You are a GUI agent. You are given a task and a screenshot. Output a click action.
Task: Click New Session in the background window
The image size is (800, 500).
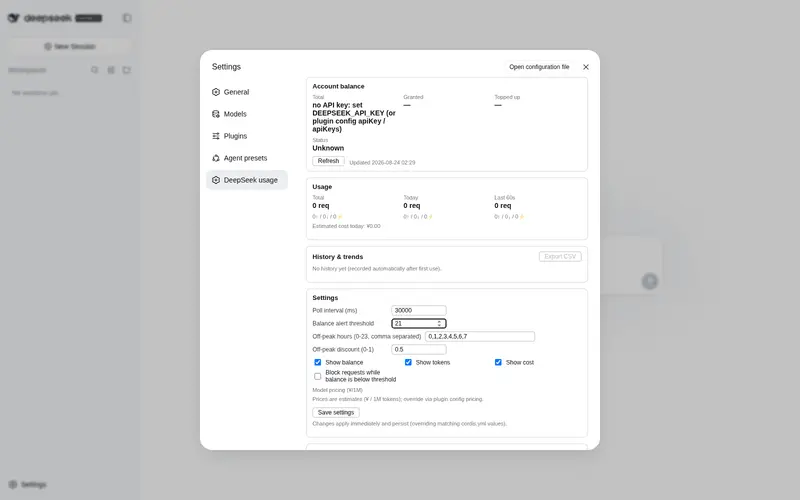70,46
